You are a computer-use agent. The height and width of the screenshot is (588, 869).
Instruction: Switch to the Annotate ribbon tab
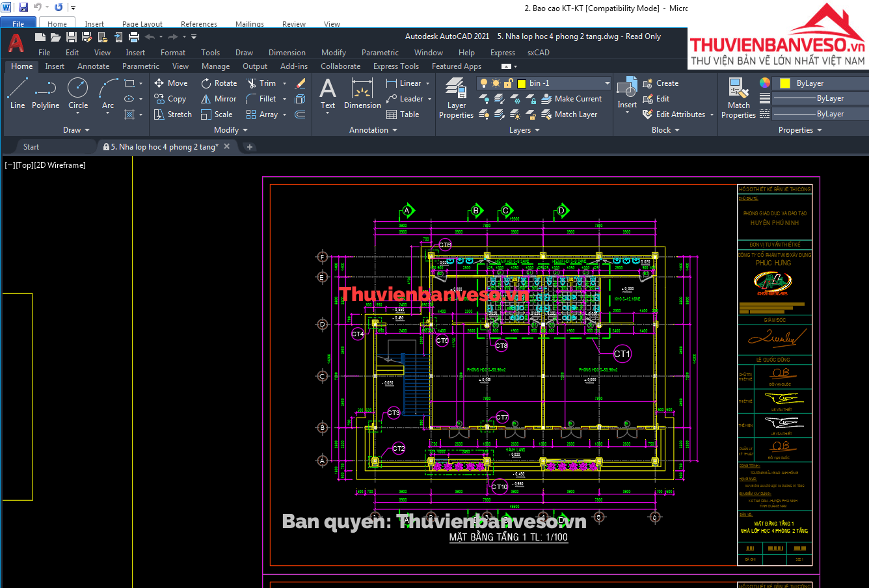pyautogui.click(x=93, y=66)
